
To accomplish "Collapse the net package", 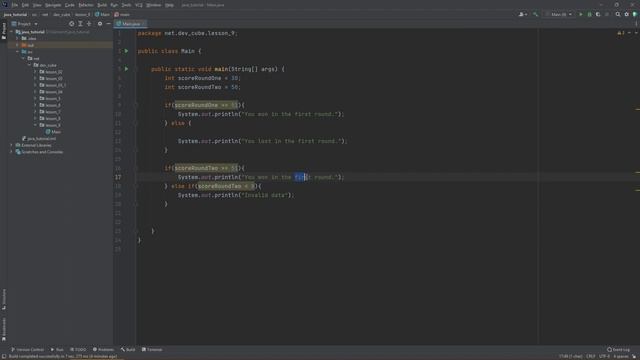I will 24,58.
